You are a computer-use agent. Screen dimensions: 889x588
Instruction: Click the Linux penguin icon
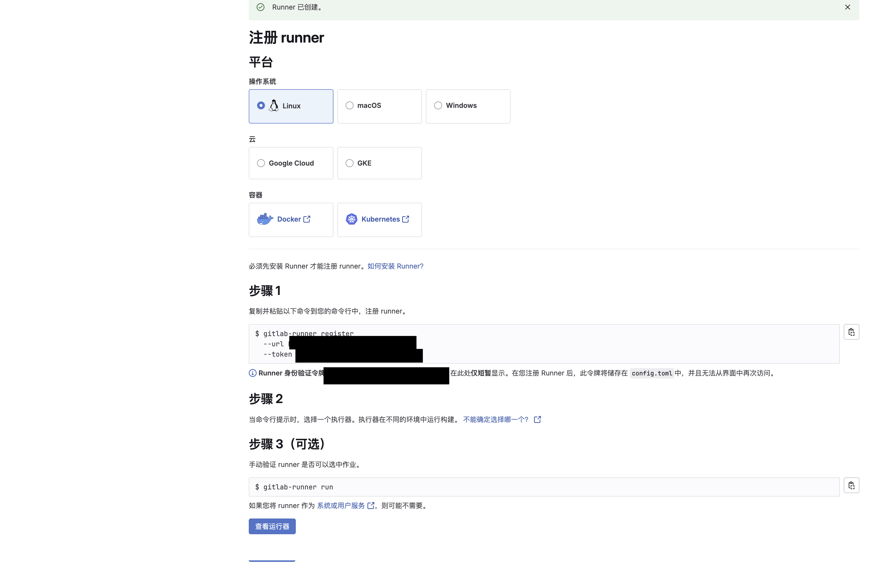click(274, 106)
